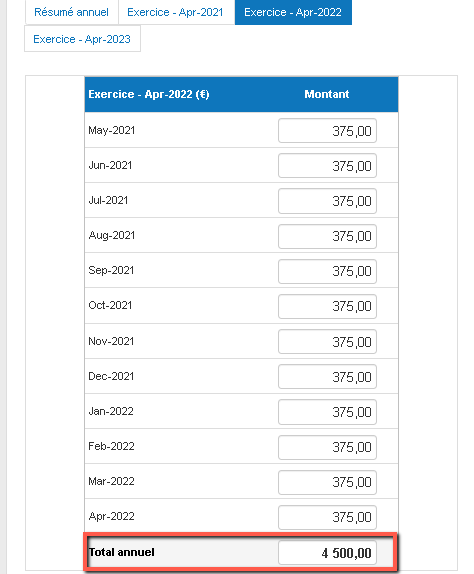Open the Résumé annuel tab
The height and width of the screenshot is (574, 474).
click(x=71, y=12)
